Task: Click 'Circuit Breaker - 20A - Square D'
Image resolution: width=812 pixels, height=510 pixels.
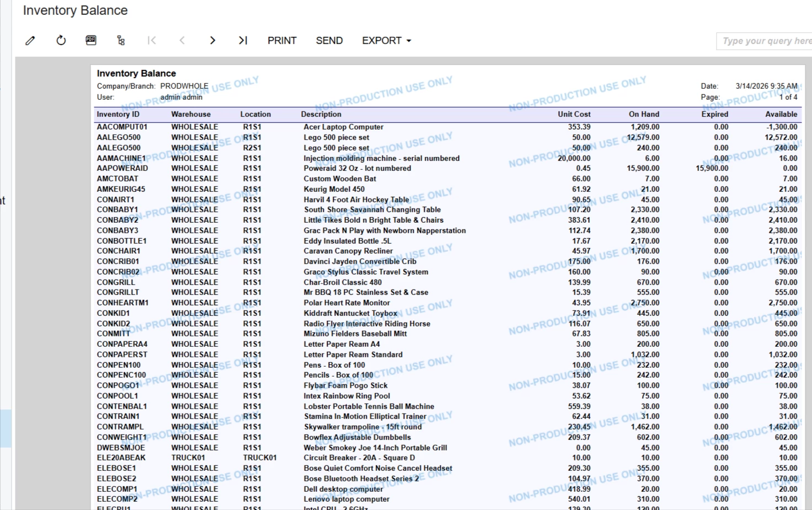Action: click(359, 458)
